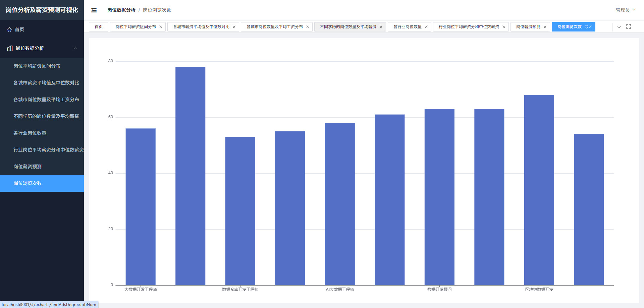
Task: Click the 大数据开发工程师 bar
Action: tap(141, 207)
